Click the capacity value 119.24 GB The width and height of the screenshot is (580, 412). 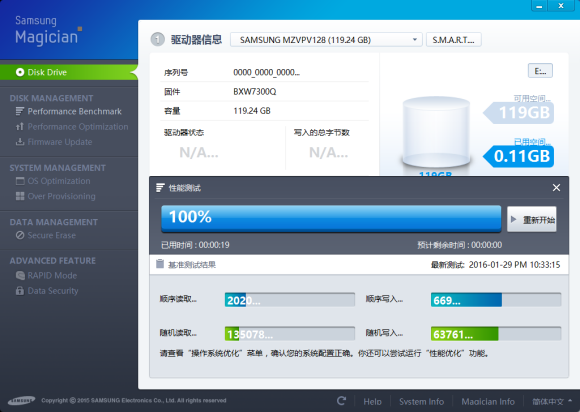[x=252, y=111]
